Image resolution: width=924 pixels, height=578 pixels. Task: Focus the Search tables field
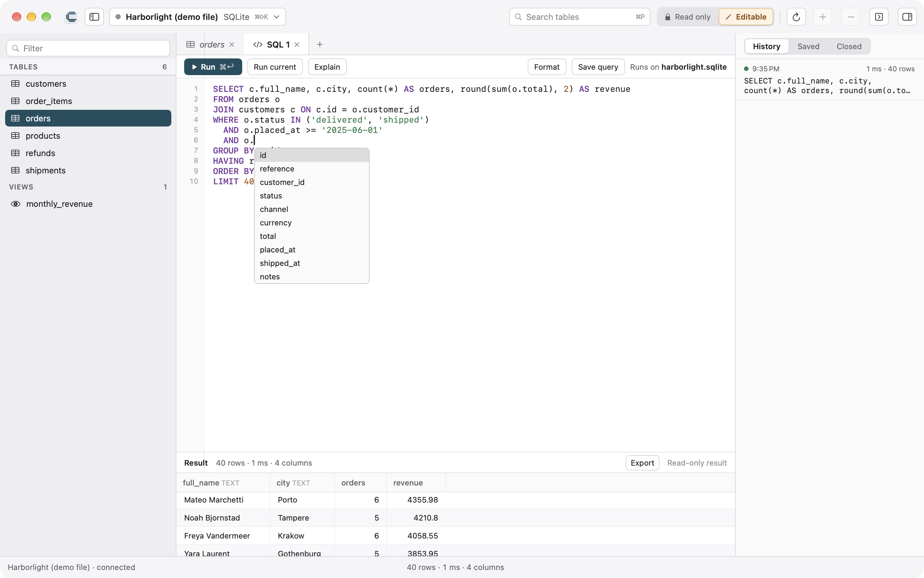point(579,17)
